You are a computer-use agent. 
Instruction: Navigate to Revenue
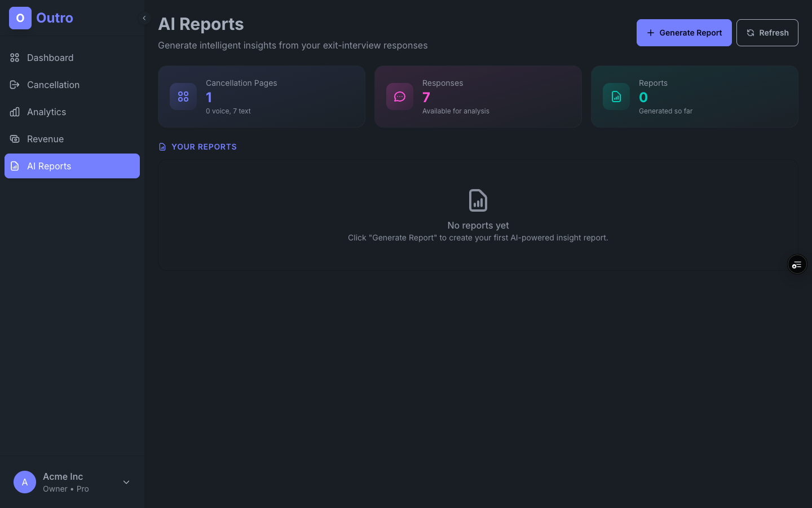[72, 139]
